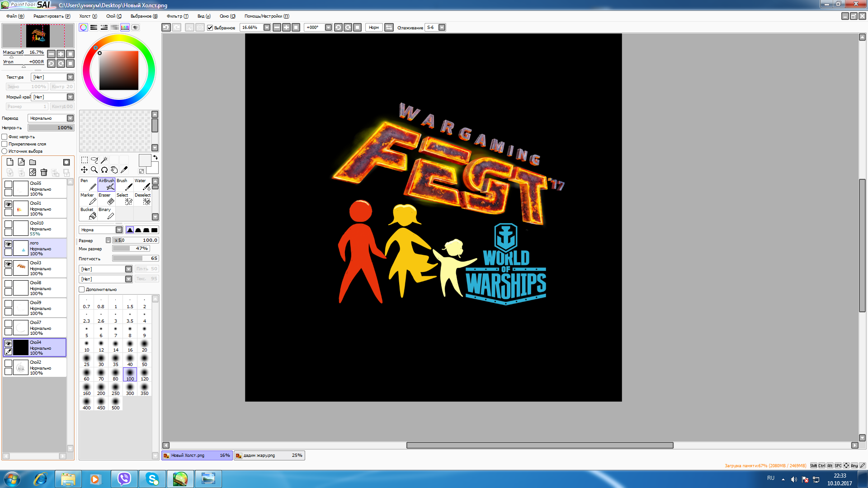
Task: Select the zoom magnifier tool
Action: [x=94, y=170]
